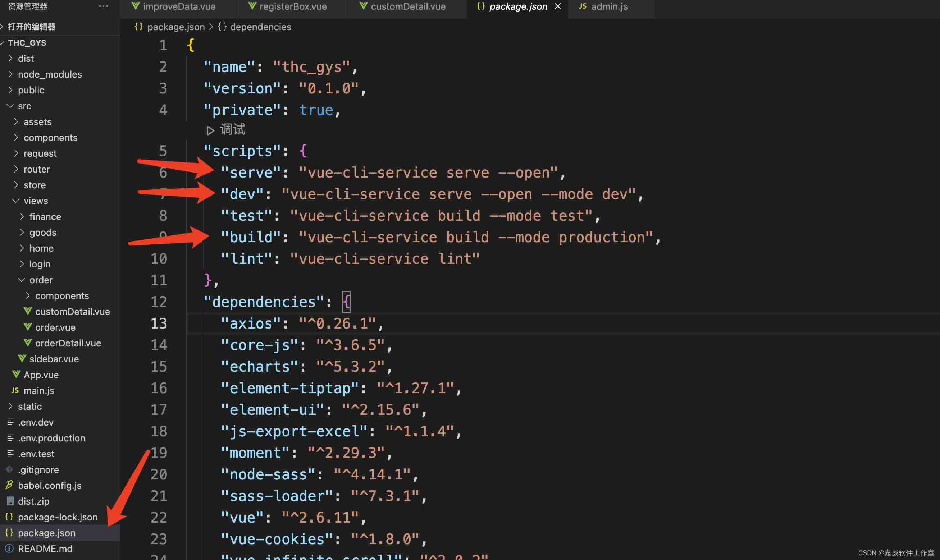The height and width of the screenshot is (560, 940).
Task: Click the JSON braces icon for package-lock.json
Action: coord(9,517)
